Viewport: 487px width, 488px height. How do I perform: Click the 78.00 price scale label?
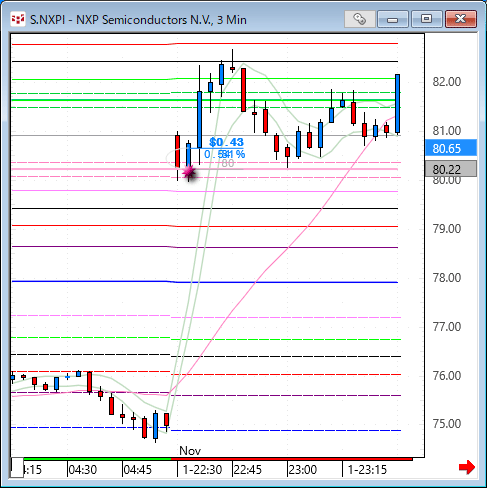click(447, 278)
